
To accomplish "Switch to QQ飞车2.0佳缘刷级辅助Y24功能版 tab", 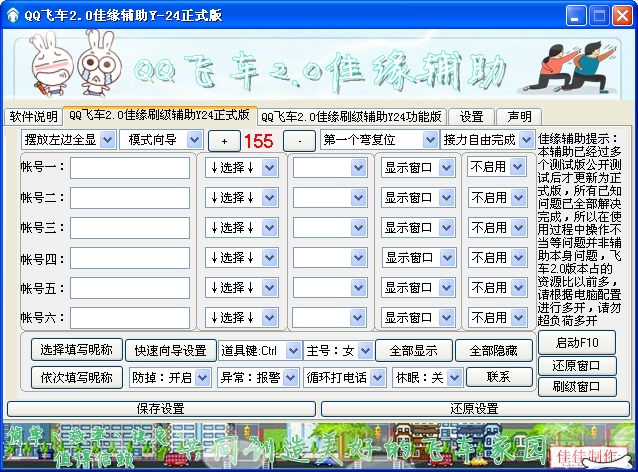I will pyautogui.click(x=352, y=117).
